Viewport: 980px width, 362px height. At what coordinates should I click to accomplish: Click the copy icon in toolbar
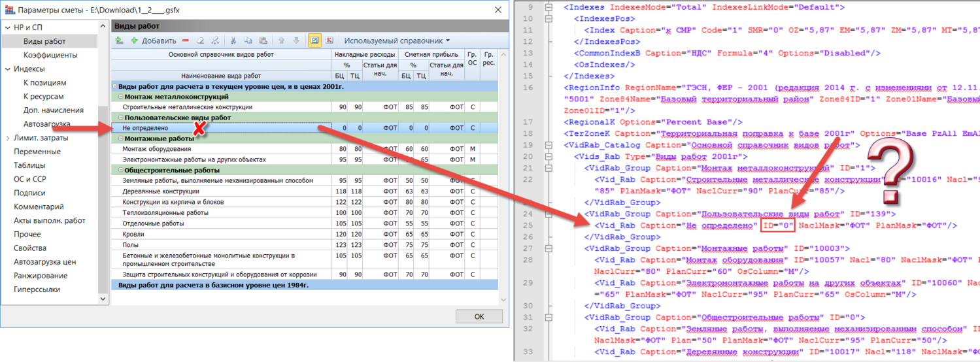[248, 41]
